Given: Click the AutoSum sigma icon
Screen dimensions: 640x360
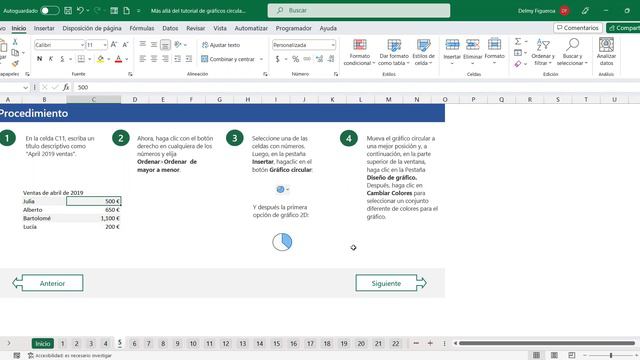Looking at the screenshot, I should tap(518, 41).
